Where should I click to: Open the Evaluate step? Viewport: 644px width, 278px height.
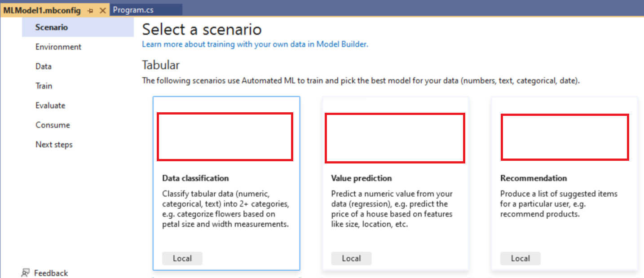click(x=50, y=105)
